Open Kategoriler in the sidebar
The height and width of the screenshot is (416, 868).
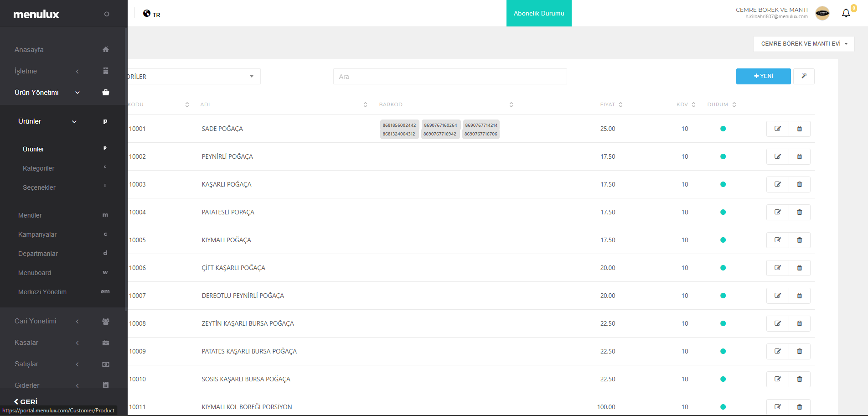(39, 168)
